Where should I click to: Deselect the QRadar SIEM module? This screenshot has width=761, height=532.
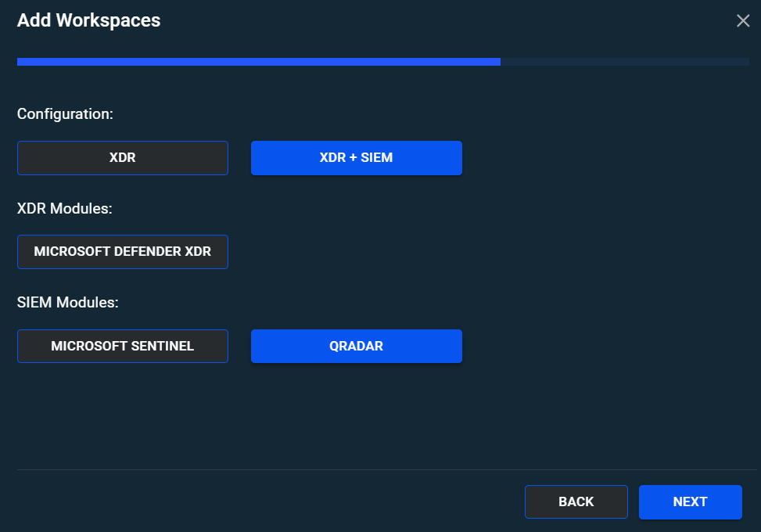pyautogui.click(x=356, y=346)
